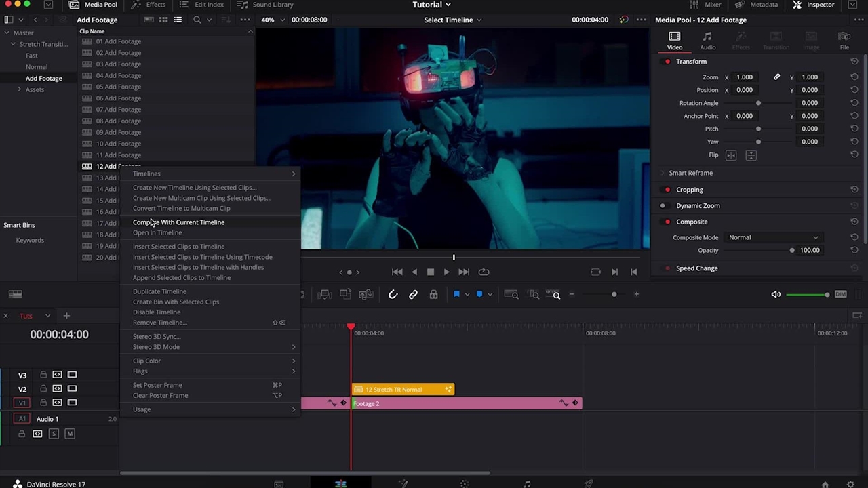Switch to the Audio tab in Inspector

click(x=707, y=40)
